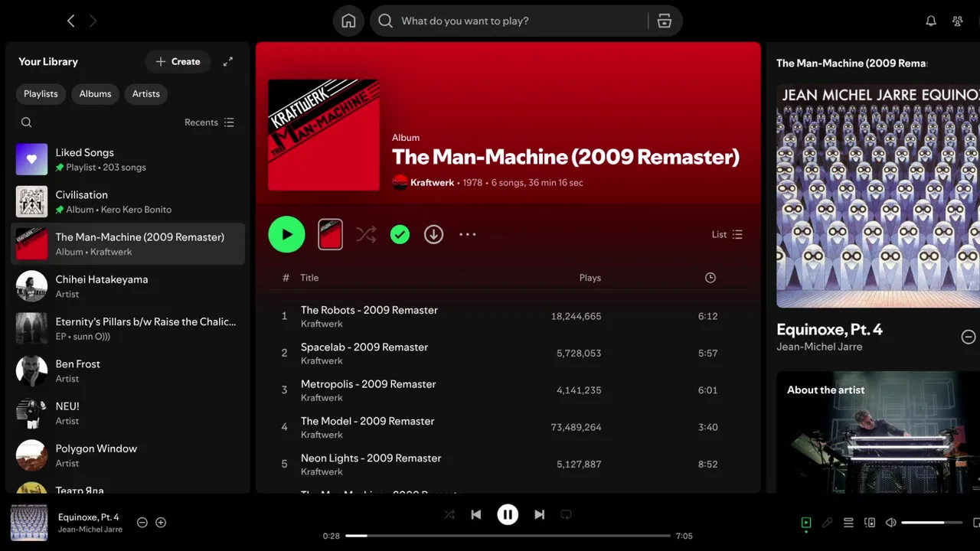Viewport: 980px width, 551px height.
Task: Filter library by Playlists
Action: point(41,94)
